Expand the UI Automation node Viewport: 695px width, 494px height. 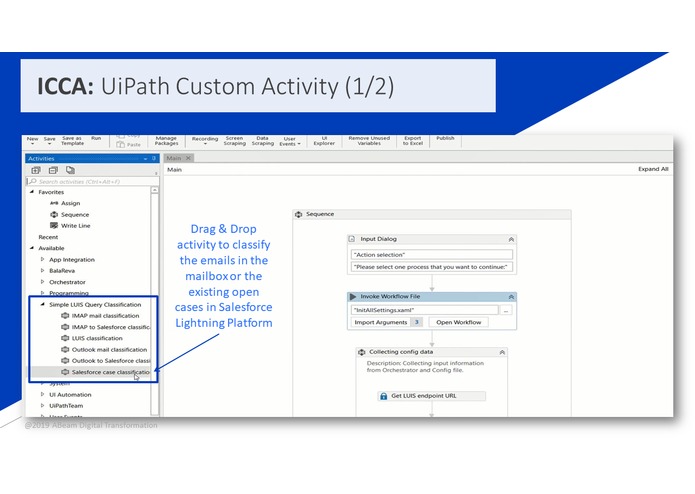43,394
